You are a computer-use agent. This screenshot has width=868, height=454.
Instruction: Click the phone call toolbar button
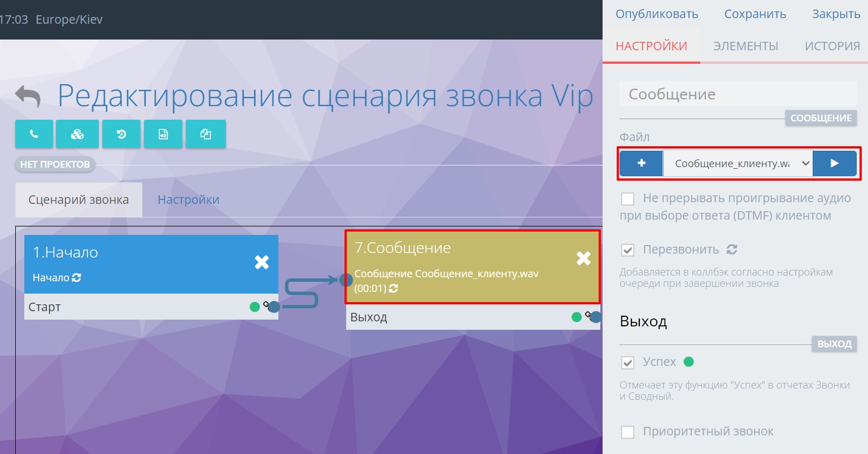click(34, 134)
